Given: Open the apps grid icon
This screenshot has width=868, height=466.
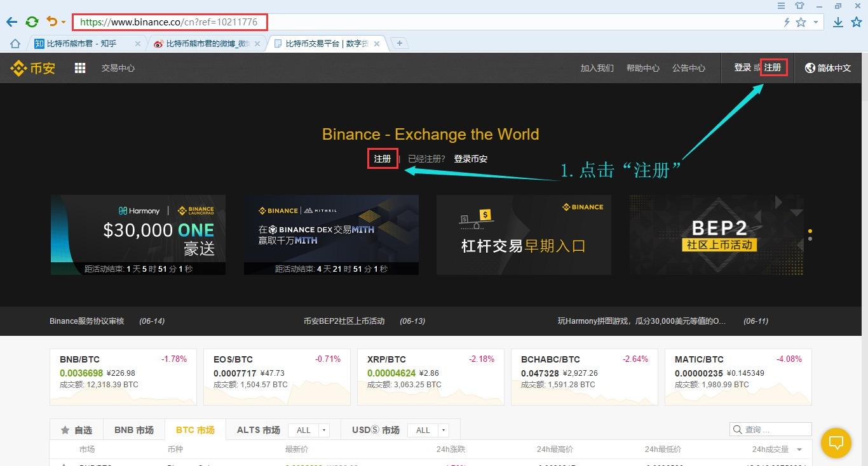Looking at the screenshot, I should point(80,68).
